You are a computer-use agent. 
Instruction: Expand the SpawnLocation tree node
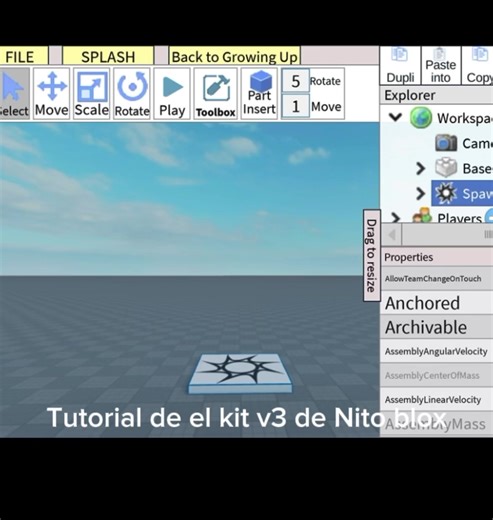(421, 193)
